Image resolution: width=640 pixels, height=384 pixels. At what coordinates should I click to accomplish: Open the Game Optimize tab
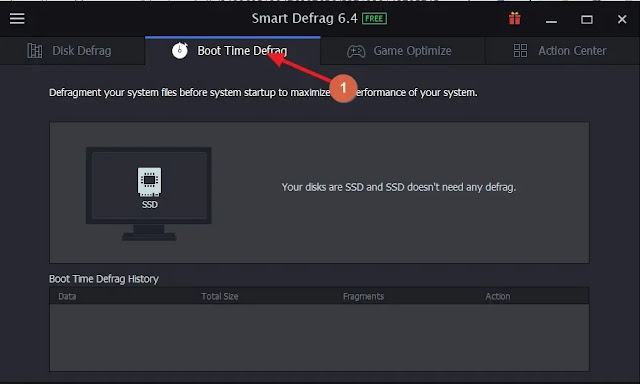(403, 51)
